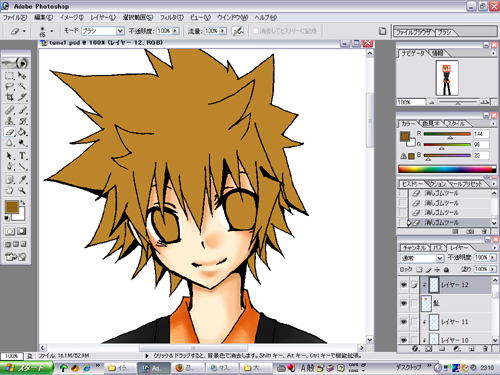Viewport: 500px width, 375px height.
Task: Select the Dodge tool
Action: [22, 143]
